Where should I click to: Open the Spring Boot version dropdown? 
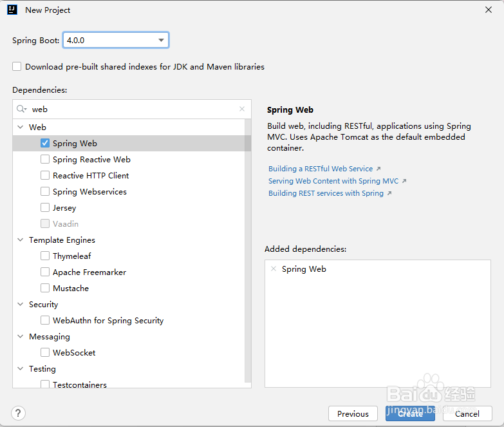161,40
